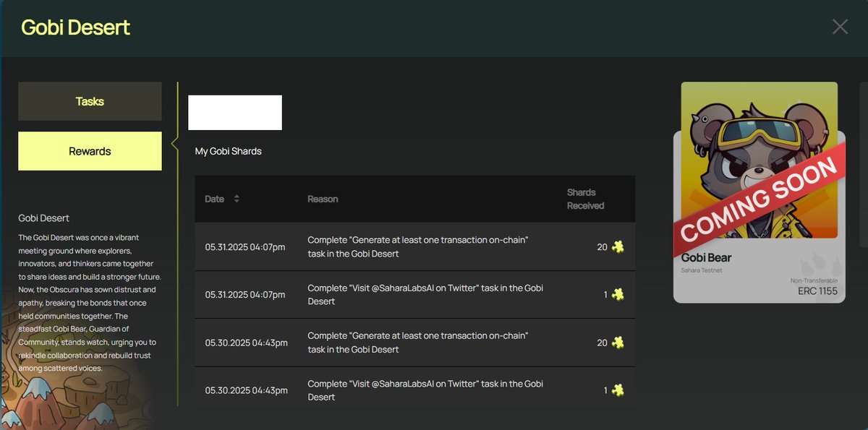The image size is (868, 430).
Task: Select the 05.30.2025 04:43pm date of transaction row
Action: 247,343
